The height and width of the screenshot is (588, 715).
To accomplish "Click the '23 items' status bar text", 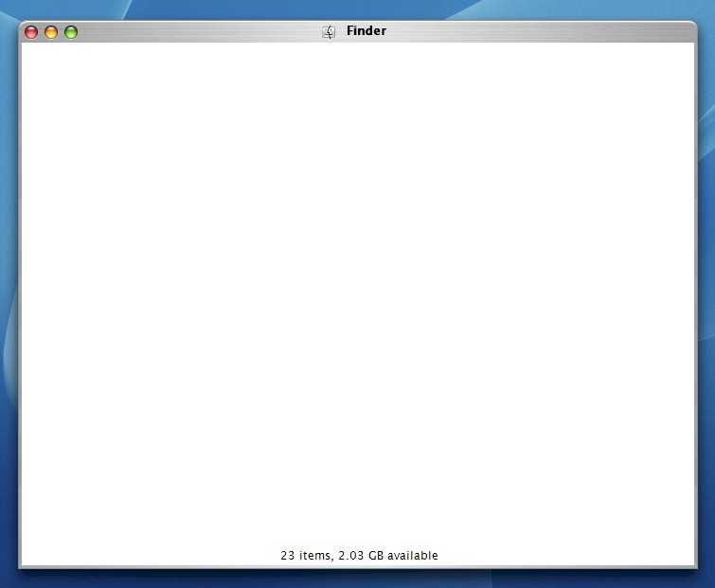I will tap(306, 555).
